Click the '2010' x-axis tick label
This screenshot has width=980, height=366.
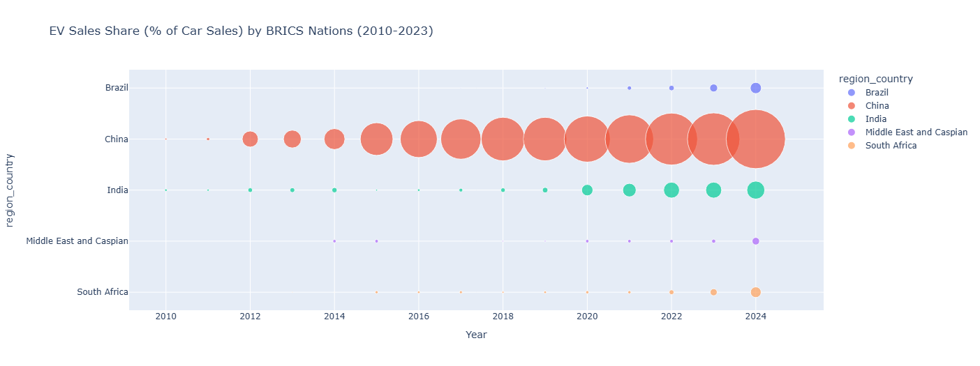(165, 317)
